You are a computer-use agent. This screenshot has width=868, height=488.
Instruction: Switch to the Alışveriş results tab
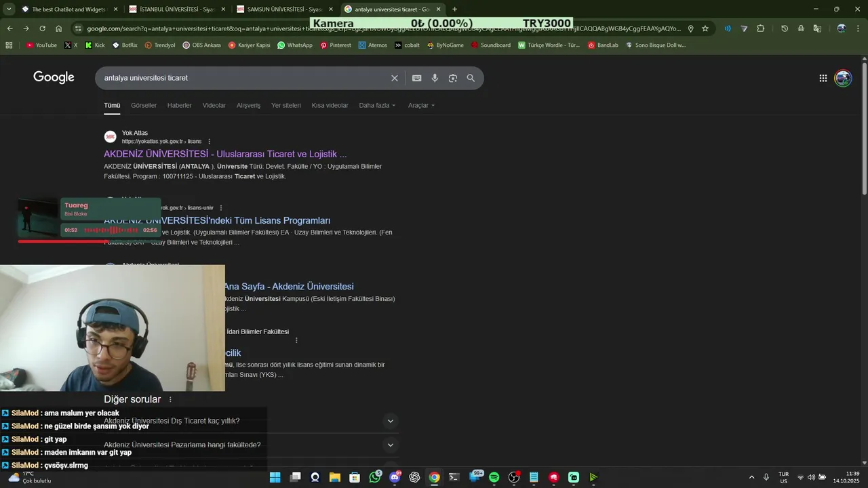(248, 105)
